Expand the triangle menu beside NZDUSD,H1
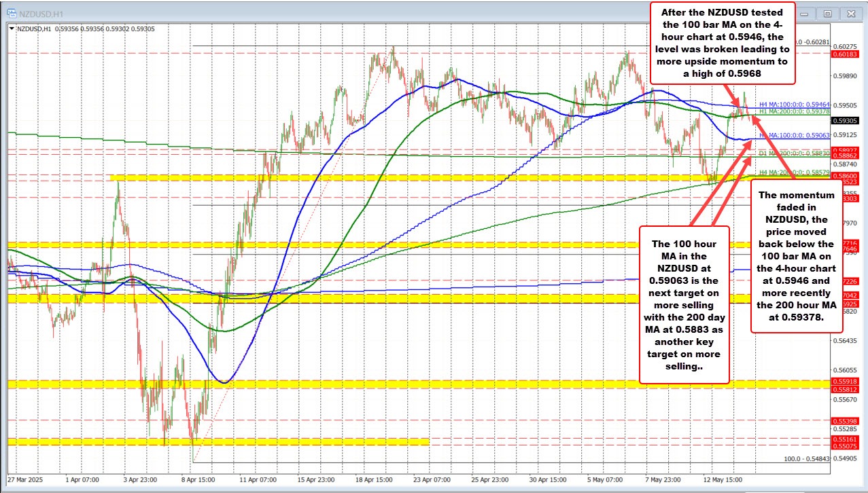868x493 pixels. [14, 28]
